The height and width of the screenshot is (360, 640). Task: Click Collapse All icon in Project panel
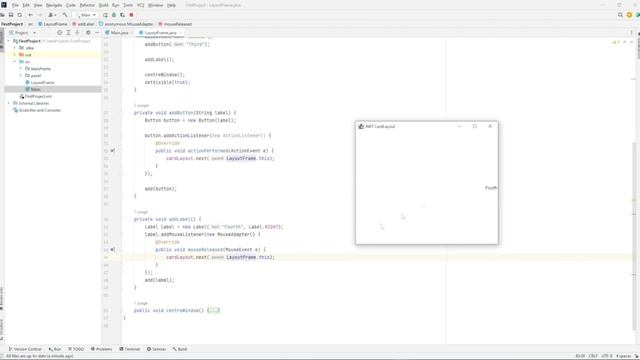click(77, 33)
